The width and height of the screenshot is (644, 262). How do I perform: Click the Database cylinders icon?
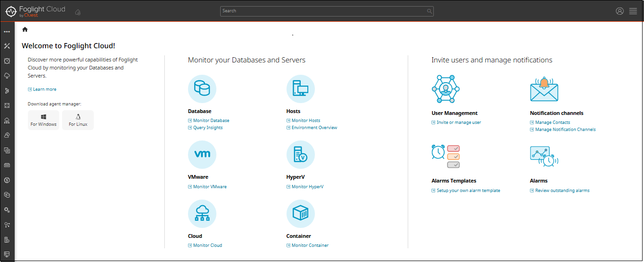click(202, 89)
